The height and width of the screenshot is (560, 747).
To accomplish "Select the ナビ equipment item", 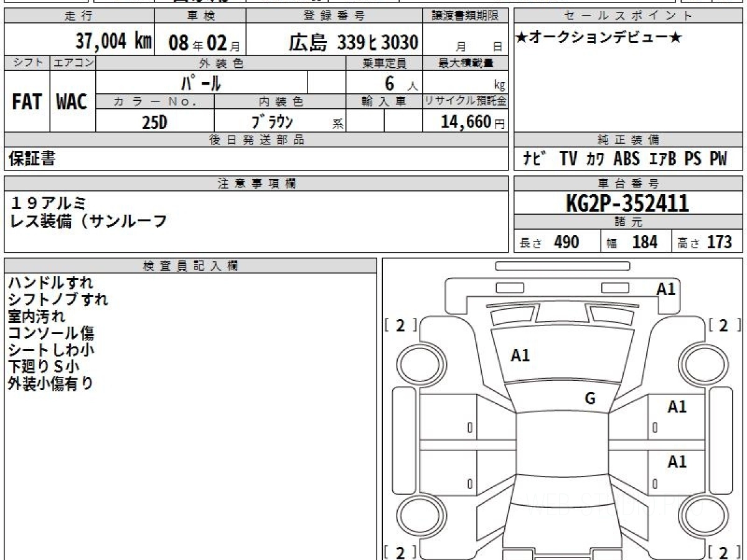I will click(535, 159).
